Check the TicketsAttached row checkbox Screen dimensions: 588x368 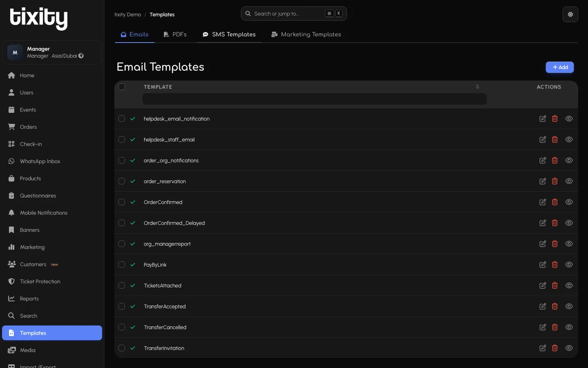pyautogui.click(x=122, y=285)
